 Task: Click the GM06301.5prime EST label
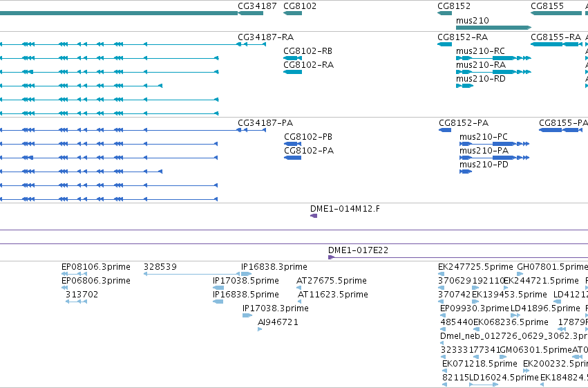(536, 350)
